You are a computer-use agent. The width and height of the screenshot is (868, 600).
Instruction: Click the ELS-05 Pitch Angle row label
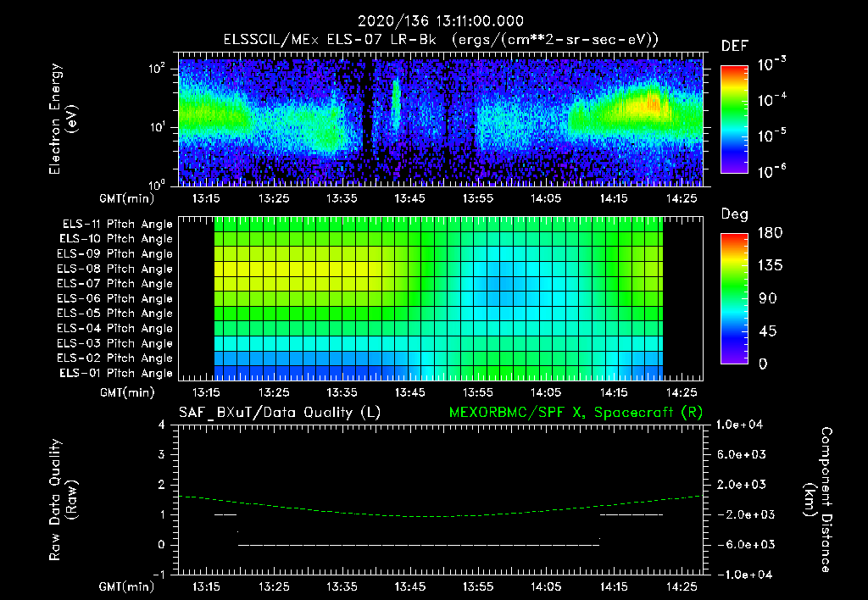115,314
